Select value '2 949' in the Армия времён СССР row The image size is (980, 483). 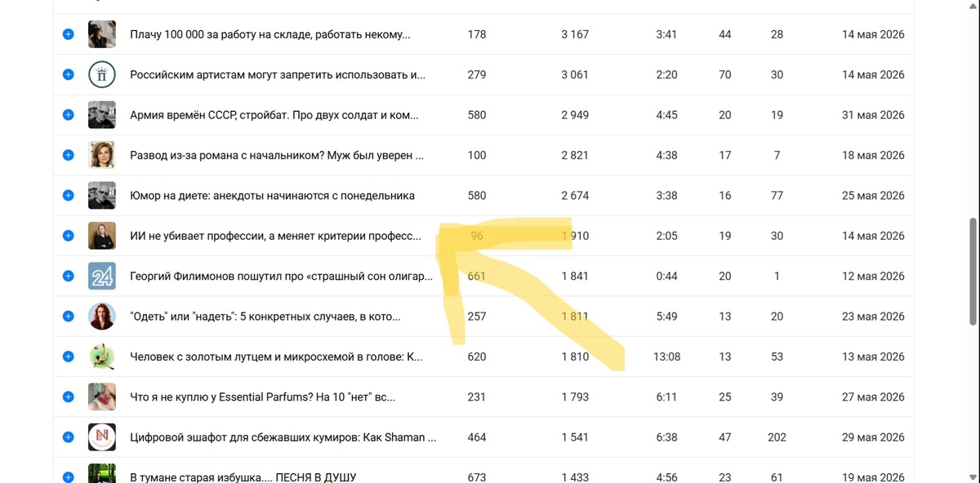(575, 115)
